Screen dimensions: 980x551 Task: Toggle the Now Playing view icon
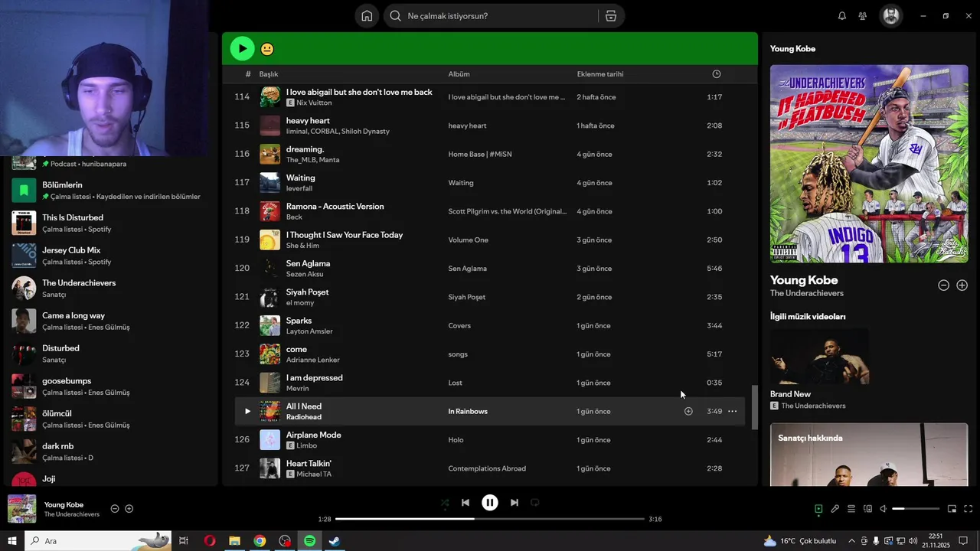tap(818, 509)
